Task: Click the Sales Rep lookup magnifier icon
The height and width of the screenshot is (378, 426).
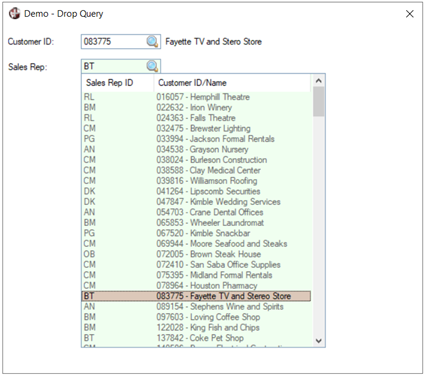Action: point(152,66)
